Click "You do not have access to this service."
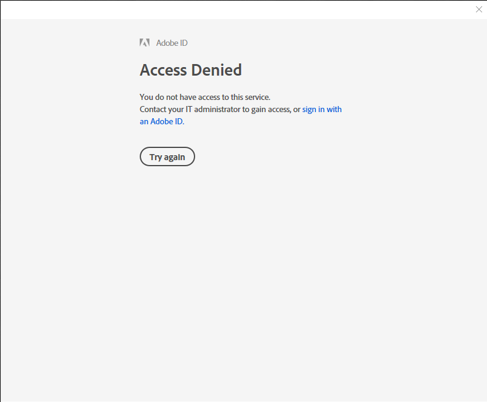Viewport: 487px width, 402px height. pos(205,97)
